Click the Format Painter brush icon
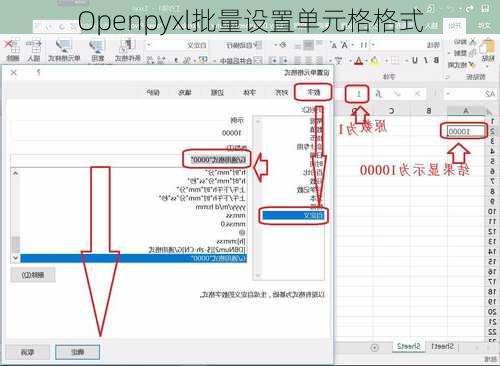 pos(472,64)
